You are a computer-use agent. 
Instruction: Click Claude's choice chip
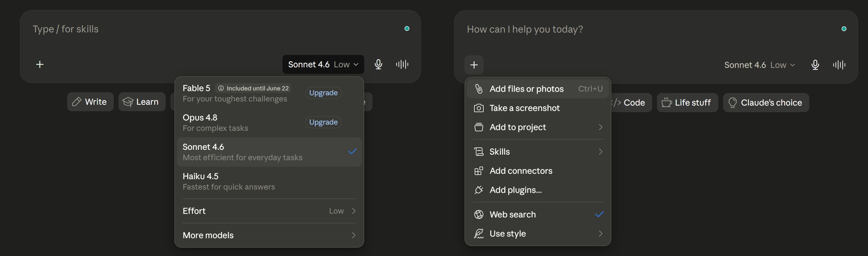766,102
